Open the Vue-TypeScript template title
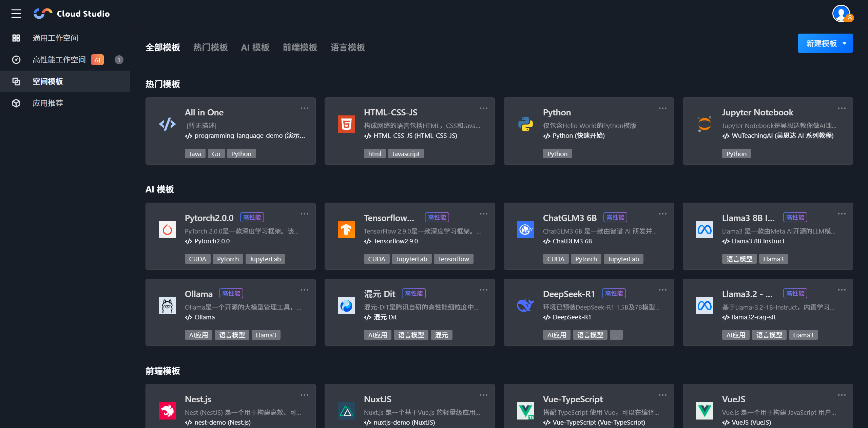This screenshot has height=428, width=868. [x=573, y=399]
